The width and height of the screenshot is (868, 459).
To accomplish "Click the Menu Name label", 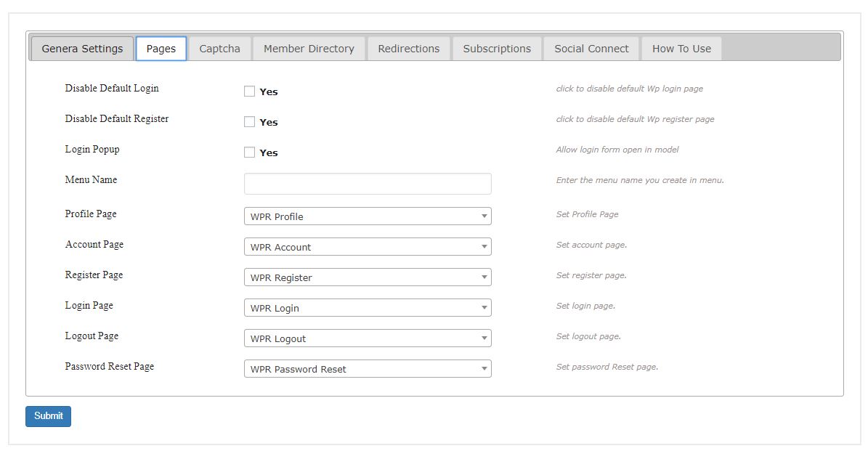I will tap(91, 179).
